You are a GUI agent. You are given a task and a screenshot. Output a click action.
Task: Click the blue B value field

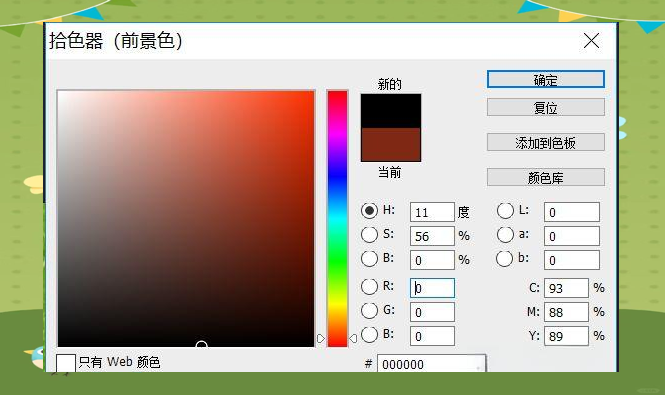point(432,336)
